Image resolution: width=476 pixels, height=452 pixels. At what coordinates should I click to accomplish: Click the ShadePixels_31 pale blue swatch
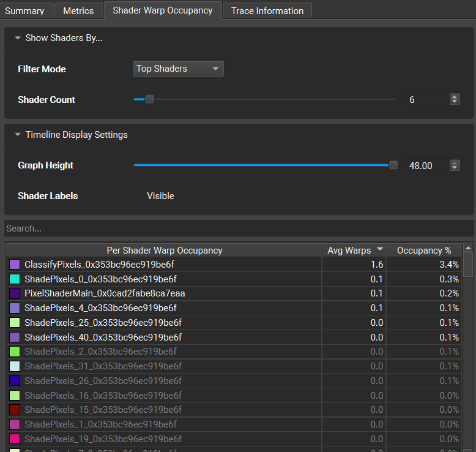pos(15,366)
